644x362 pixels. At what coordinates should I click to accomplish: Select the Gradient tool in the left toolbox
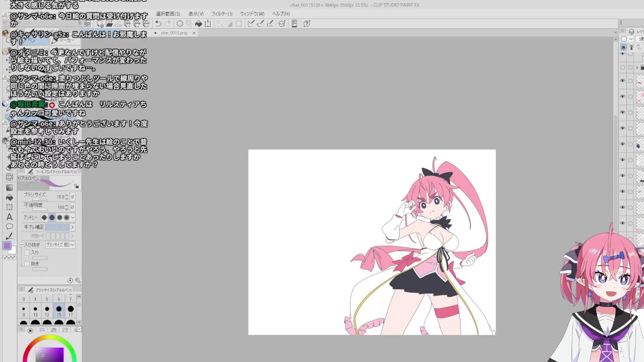tap(9, 188)
